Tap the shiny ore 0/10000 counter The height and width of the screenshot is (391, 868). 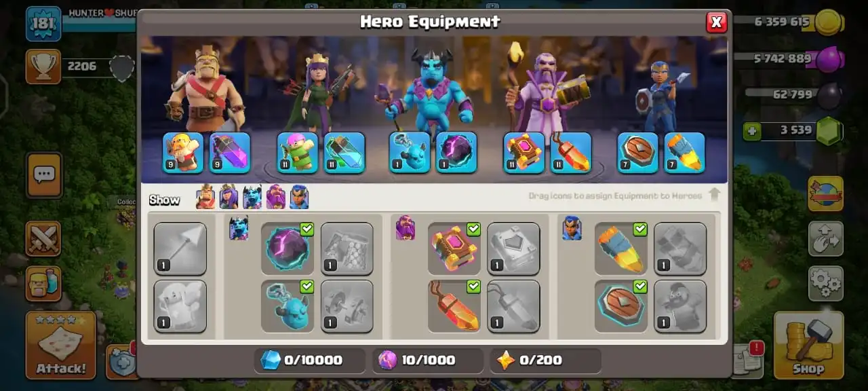coord(311,360)
